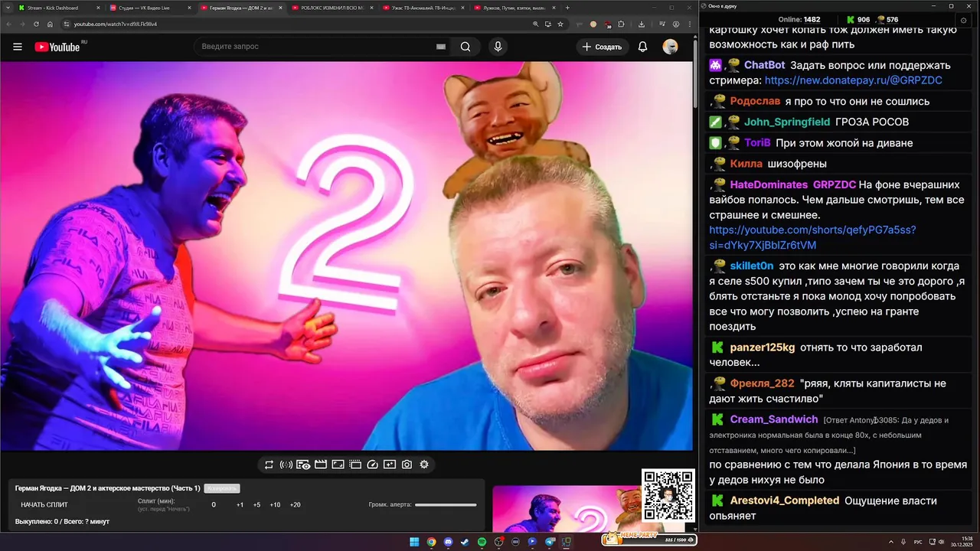This screenshot has height=551, width=980.
Task: Add +5 minutes to split
Action: click(256, 504)
